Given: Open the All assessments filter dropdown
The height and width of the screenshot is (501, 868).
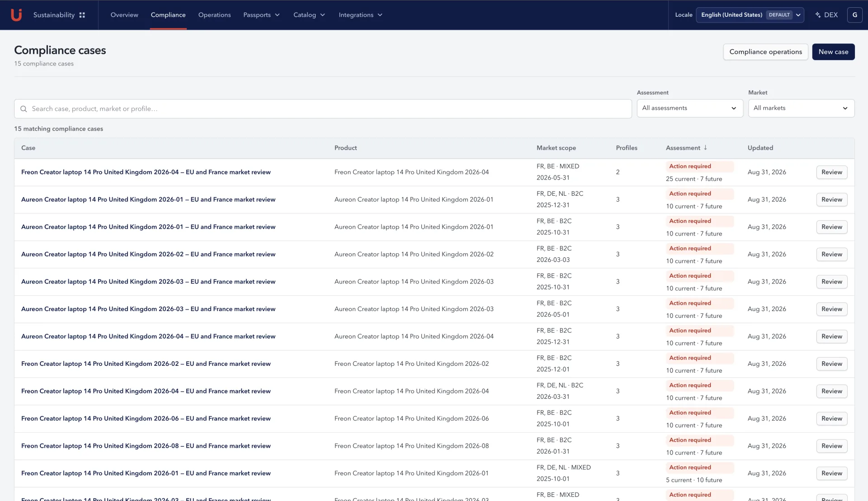Looking at the screenshot, I should coord(690,108).
